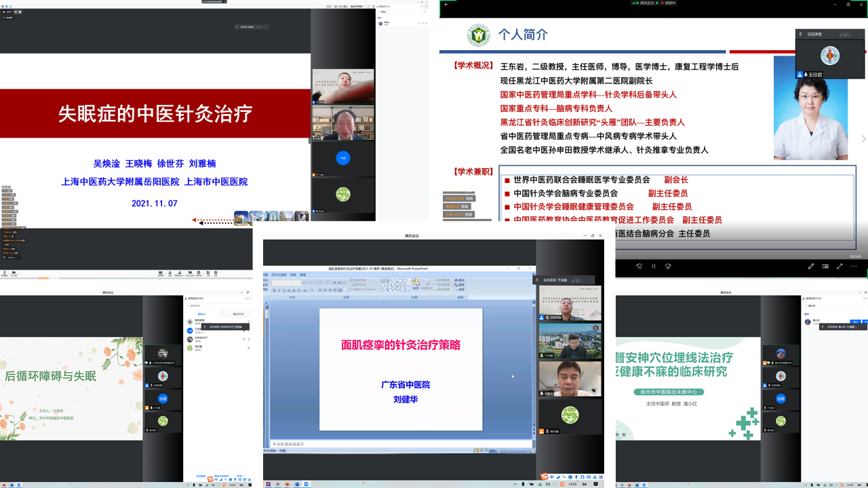Click the 15:04 clock in taskbar
This screenshot has width=868, height=488.
(x=232, y=485)
